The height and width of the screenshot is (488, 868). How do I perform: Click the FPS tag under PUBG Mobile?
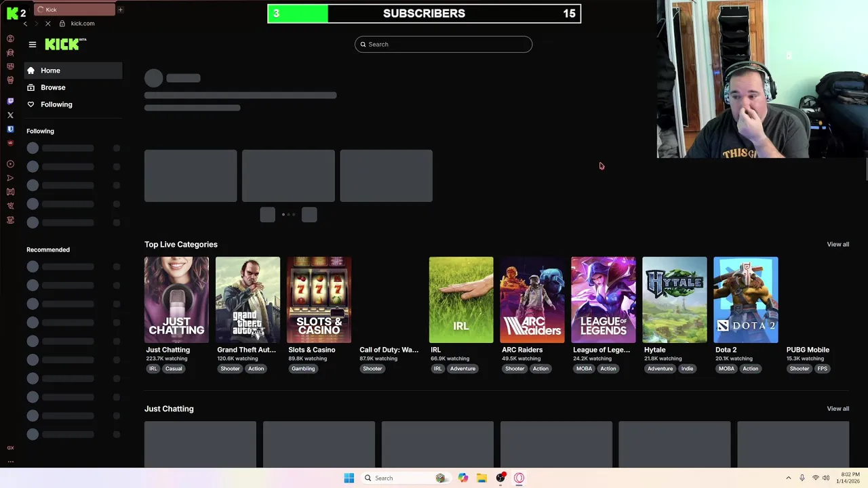(823, 369)
